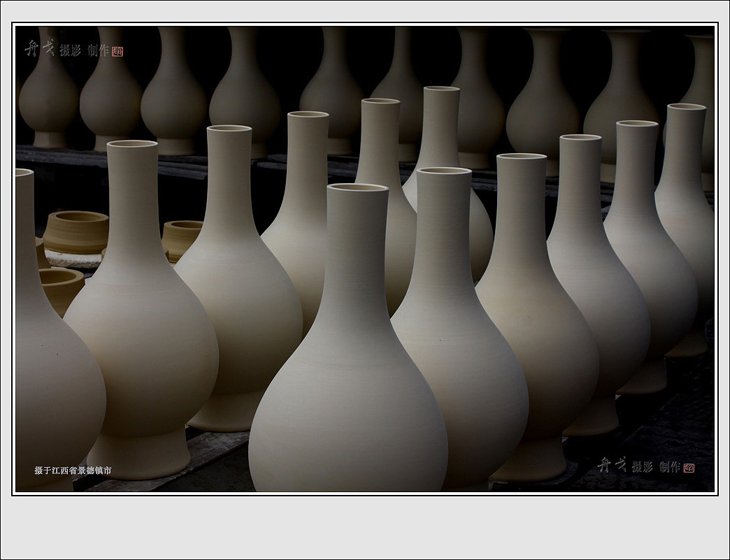Click the pedestal foot of the second-from-left vase

[x=140, y=453]
